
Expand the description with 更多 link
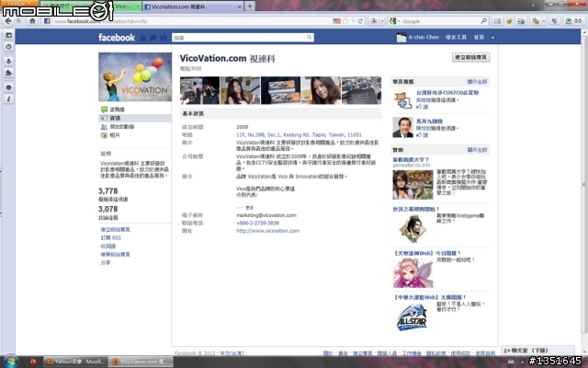point(249,207)
